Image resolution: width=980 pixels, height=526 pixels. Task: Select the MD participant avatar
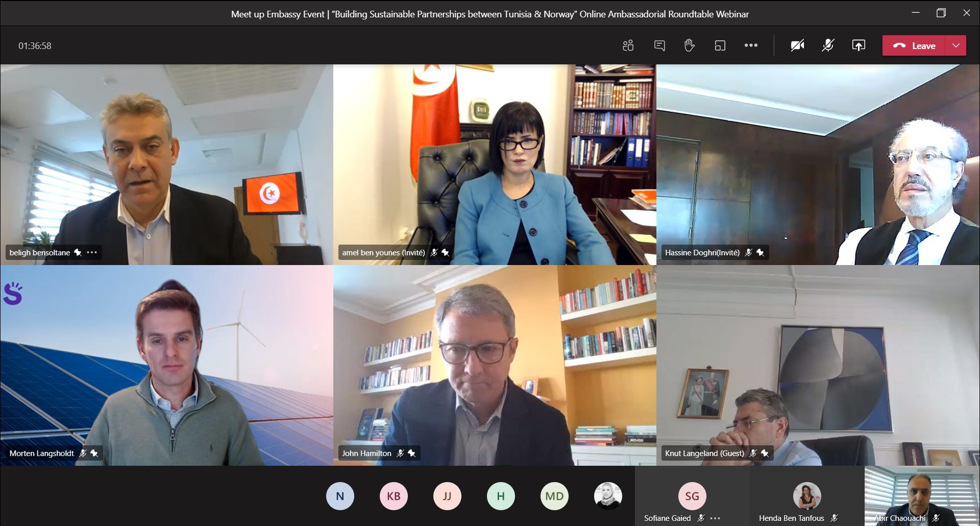(x=554, y=496)
